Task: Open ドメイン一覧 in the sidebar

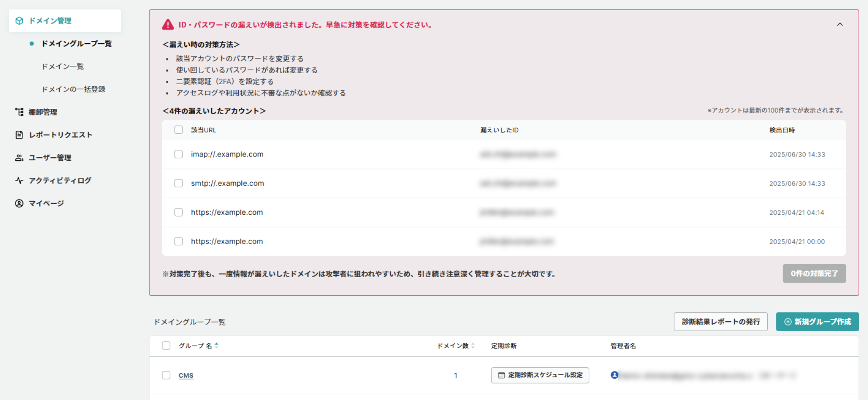Action: 63,66
